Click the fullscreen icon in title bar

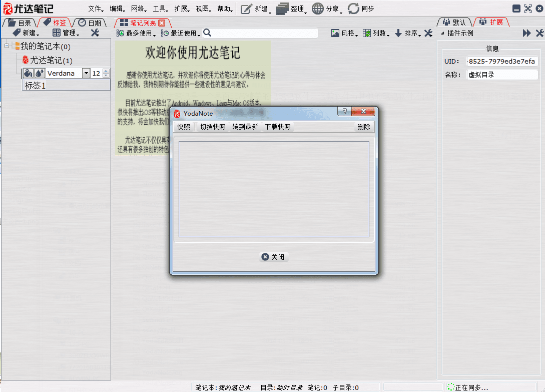pyautogui.click(x=527, y=9)
